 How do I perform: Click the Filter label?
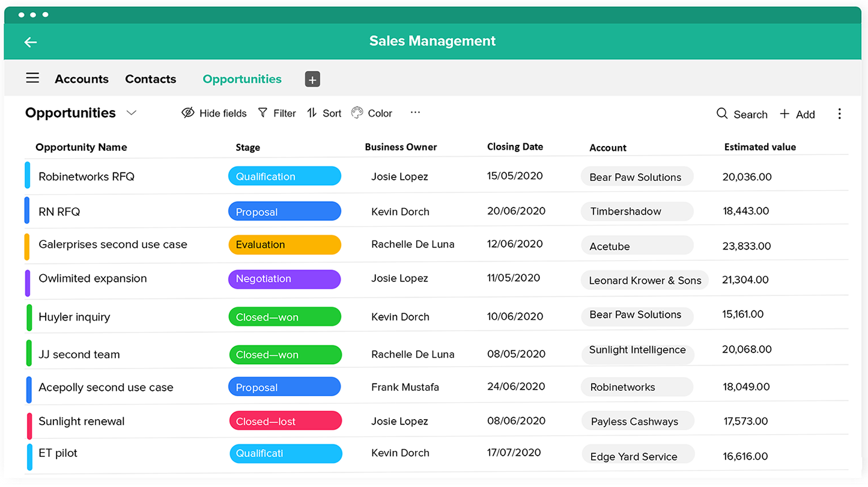click(285, 113)
